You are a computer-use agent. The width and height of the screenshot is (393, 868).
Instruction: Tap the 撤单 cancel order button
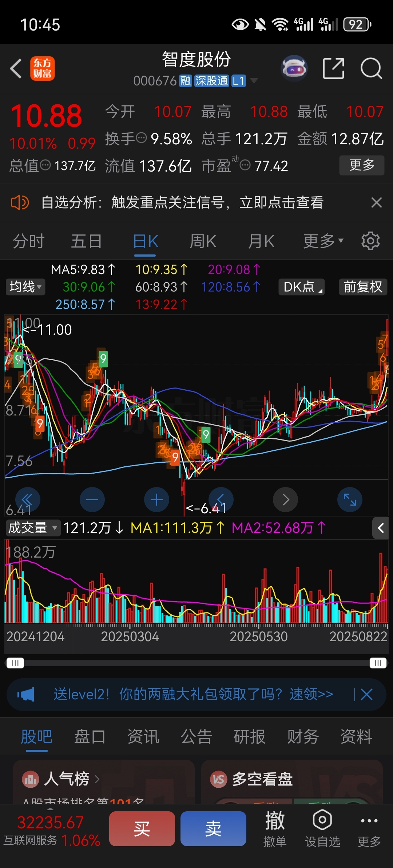click(275, 829)
